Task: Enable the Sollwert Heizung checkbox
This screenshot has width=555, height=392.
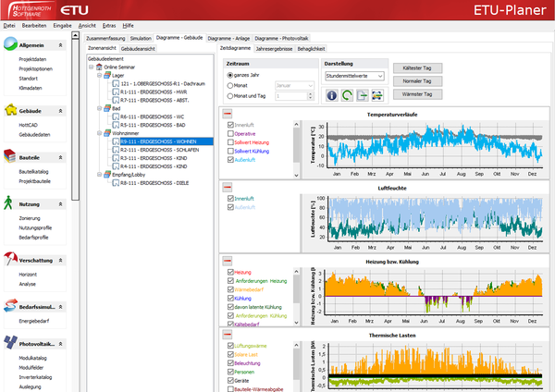Action: coord(230,142)
